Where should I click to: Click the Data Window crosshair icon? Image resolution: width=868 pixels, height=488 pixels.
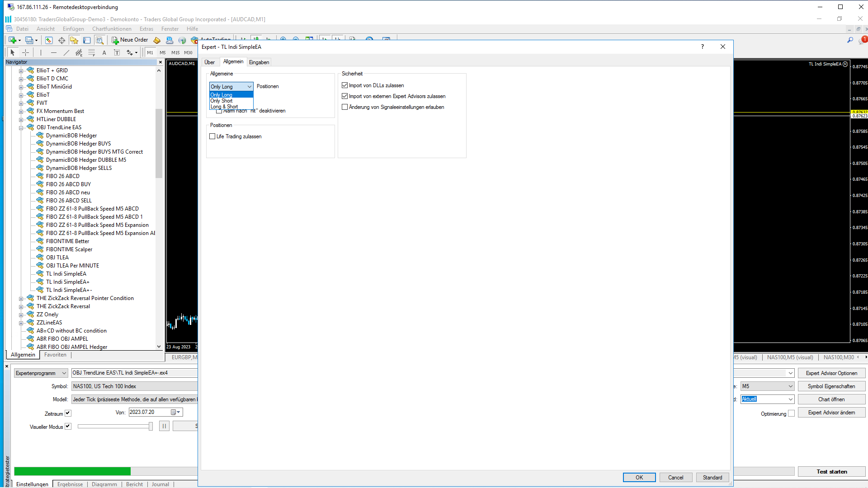[61, 40]
